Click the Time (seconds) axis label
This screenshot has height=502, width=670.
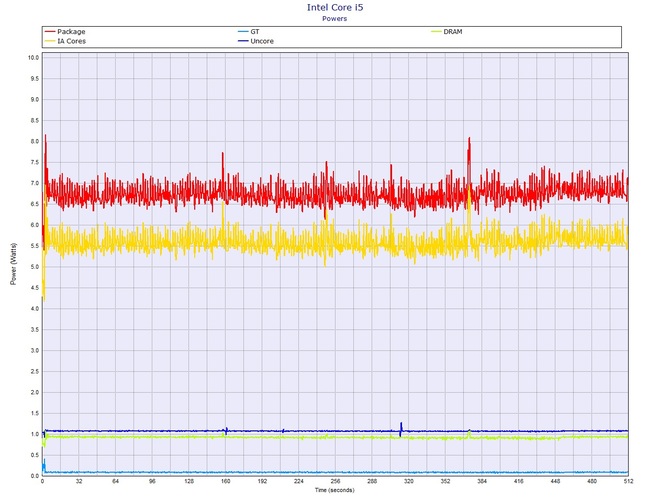pyautogui.click(x=335, y=490)
